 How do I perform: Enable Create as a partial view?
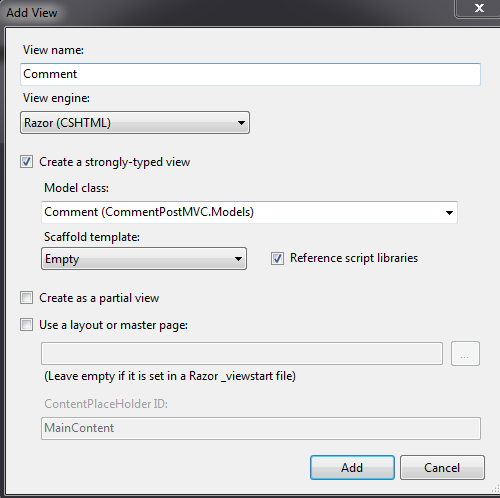click(26, 298)
